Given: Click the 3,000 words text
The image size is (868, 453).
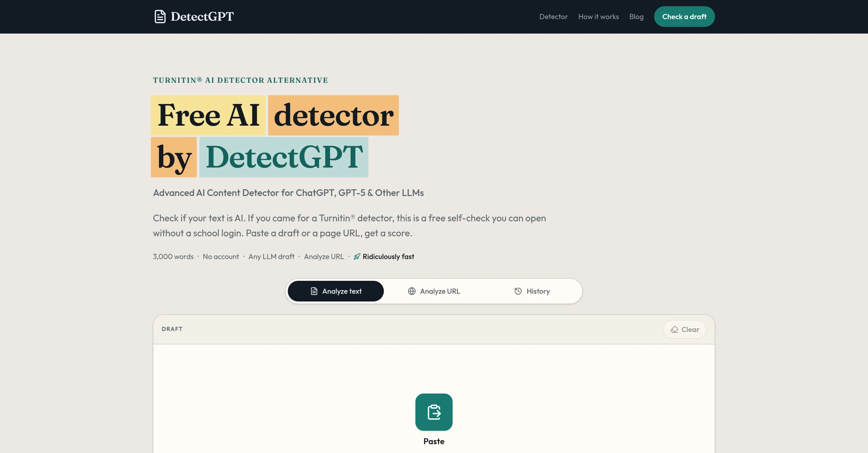Looking at the screenshot, I should pyautogui.click(x=173, y=257).
